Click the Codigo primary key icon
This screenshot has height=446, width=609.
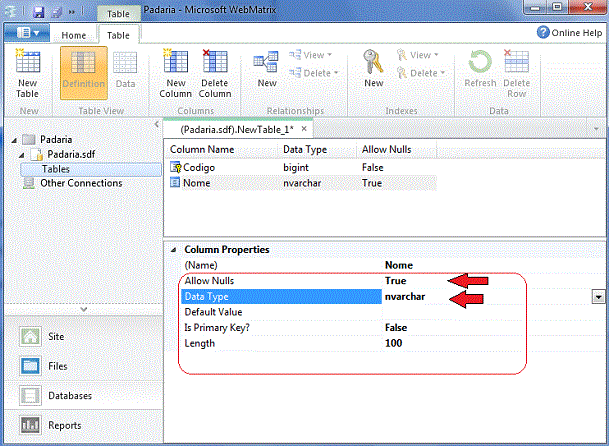[175, 167]
